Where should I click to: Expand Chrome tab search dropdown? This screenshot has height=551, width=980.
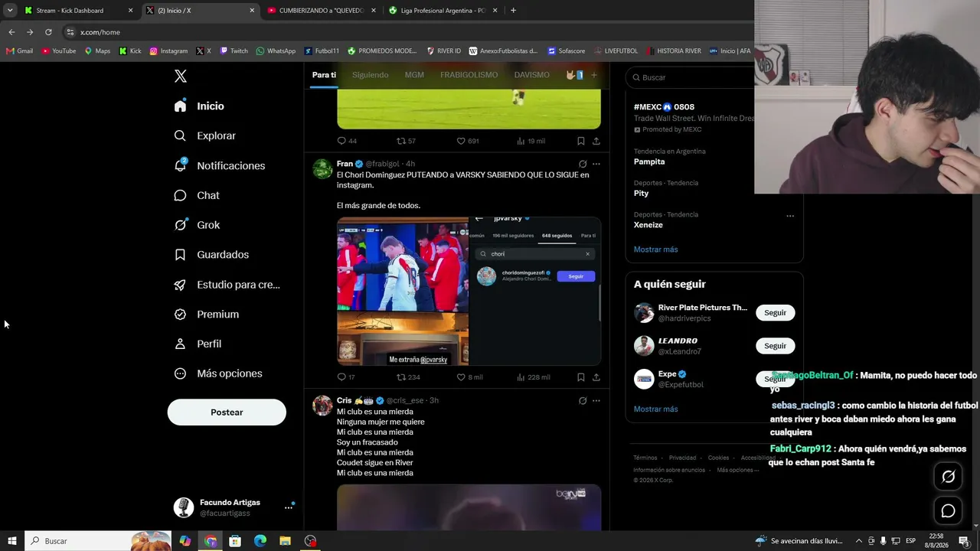pyautogui.click(x=10, y=10)
